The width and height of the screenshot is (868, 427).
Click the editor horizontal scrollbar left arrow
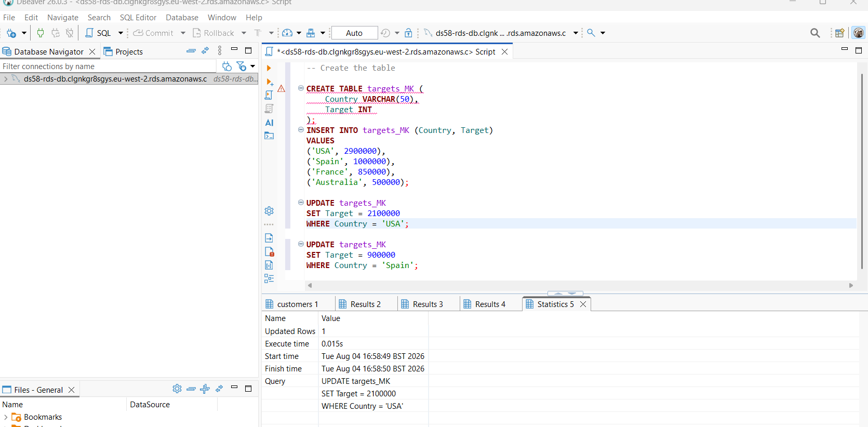point(310,285)
